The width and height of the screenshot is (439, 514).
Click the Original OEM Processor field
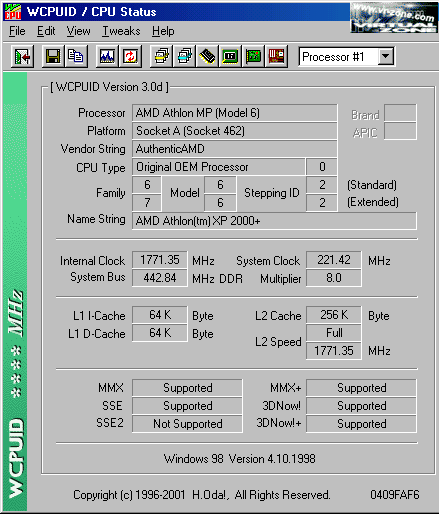tap(219, 167)
